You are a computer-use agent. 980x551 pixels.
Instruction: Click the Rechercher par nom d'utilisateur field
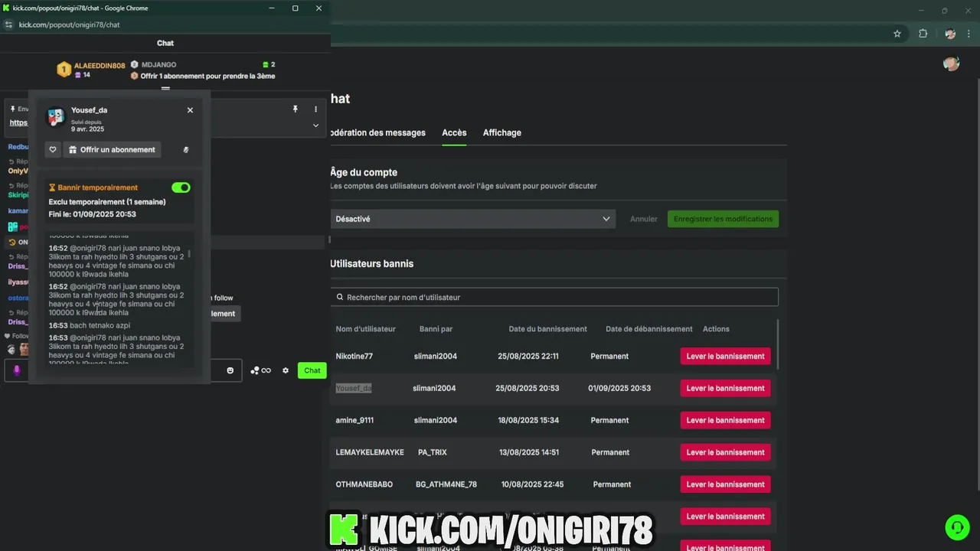pos(554,297)
